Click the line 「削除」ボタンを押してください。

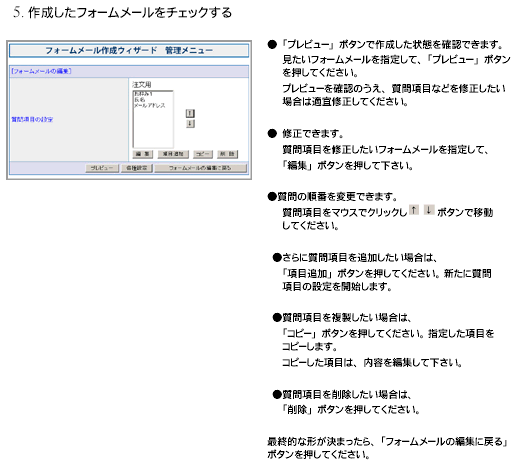[351, 409]
